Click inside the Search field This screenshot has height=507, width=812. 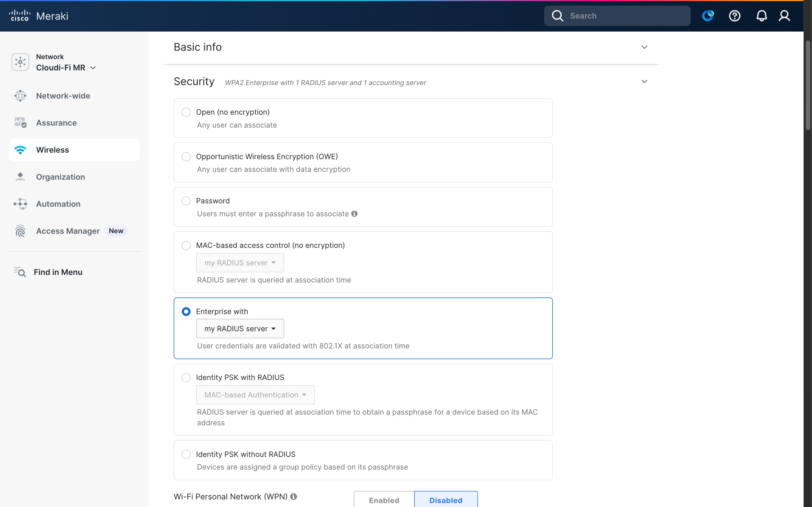click(617, 15)
